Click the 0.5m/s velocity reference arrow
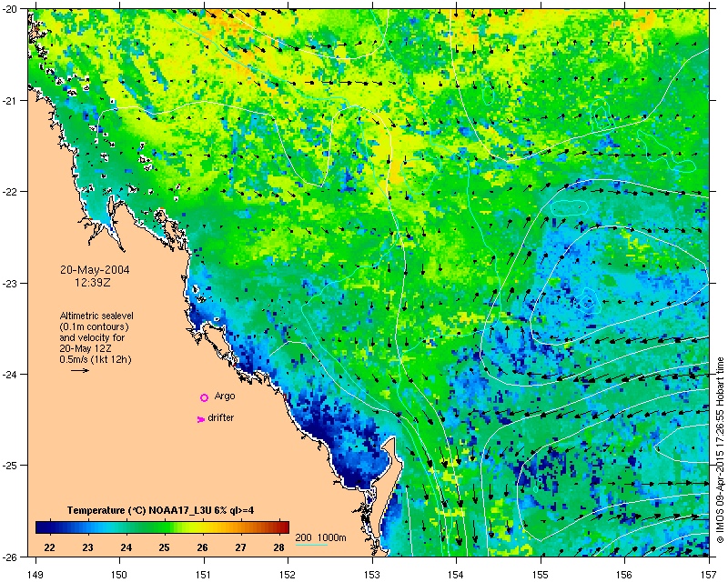This screenshot has width=728, height=582. click(x=80, y=370)
